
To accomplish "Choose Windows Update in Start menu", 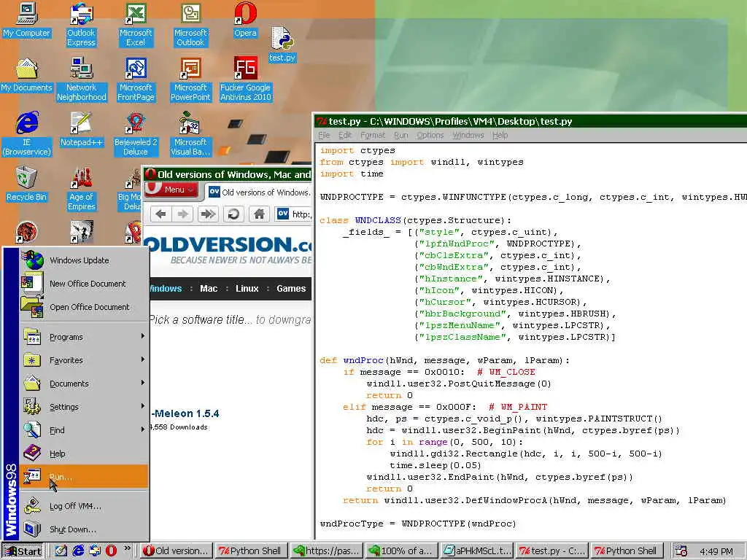I will tap(84, 260).
